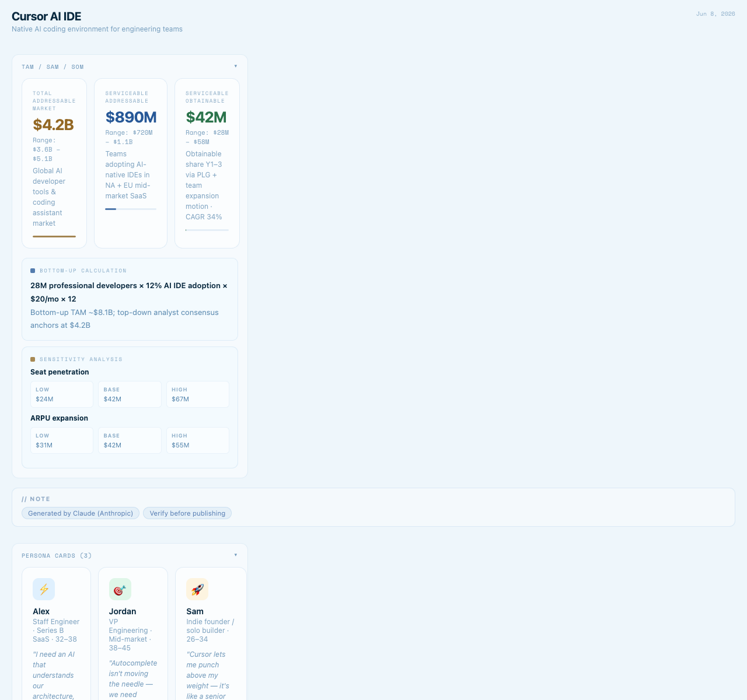Click the Bottom-up TAM ~$8.1B explanation text

tap(124, 319)
